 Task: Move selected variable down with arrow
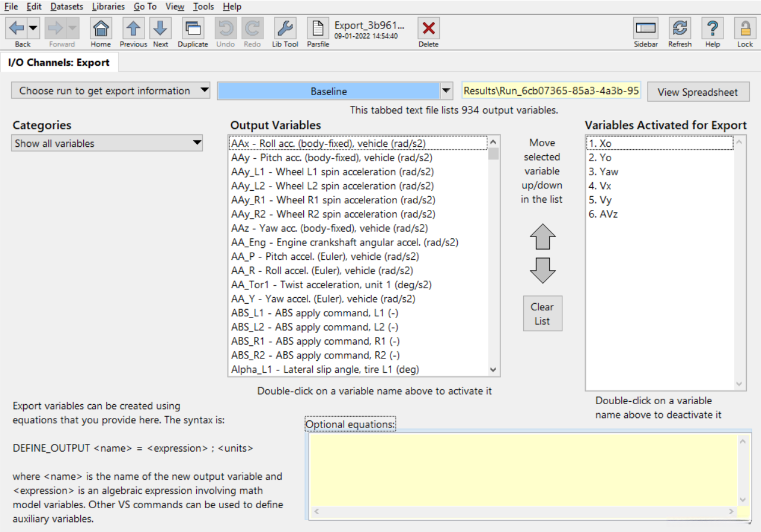point(542,270)
